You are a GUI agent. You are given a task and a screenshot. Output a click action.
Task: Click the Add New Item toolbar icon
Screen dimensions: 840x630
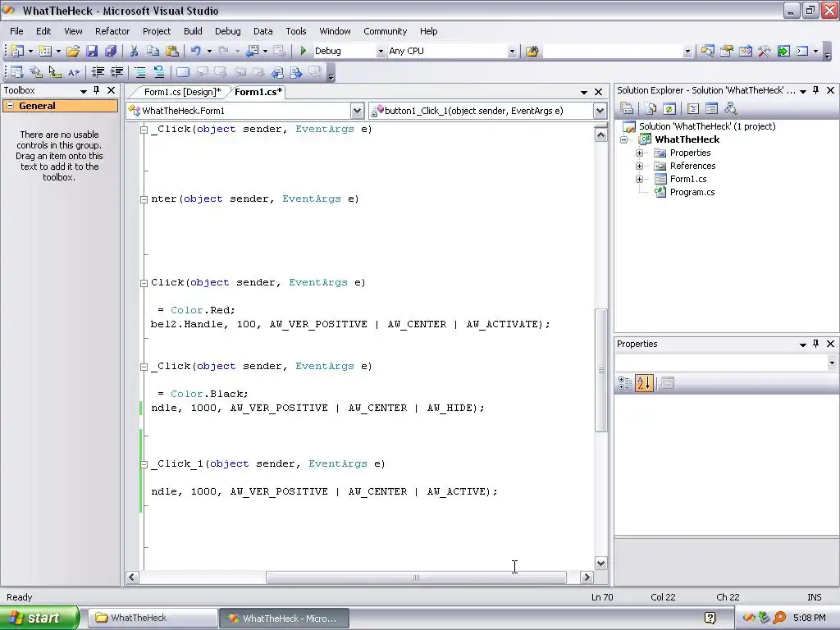tap(45, 51)
